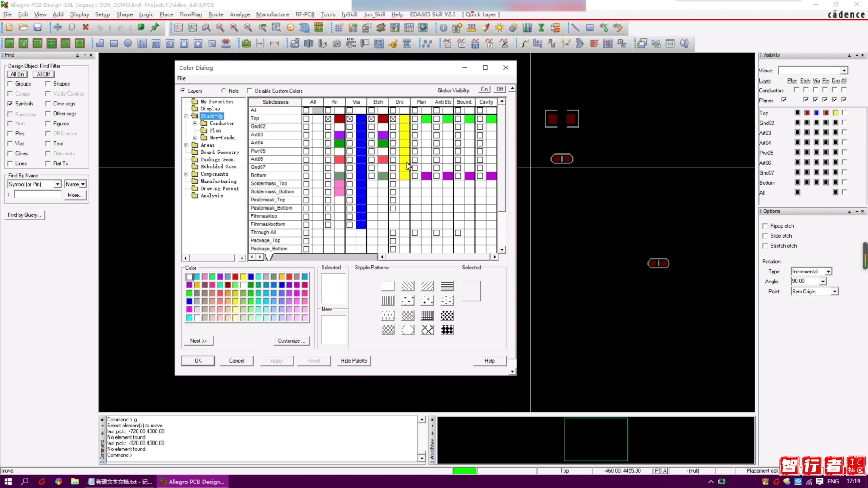
Task: Pick the yellow swatch in top palette row
Action: (x=243, y=277)
